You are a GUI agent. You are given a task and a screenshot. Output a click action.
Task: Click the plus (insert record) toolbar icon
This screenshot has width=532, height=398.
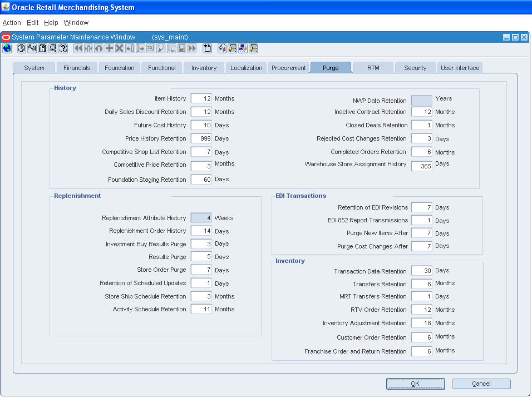(109, 48)
